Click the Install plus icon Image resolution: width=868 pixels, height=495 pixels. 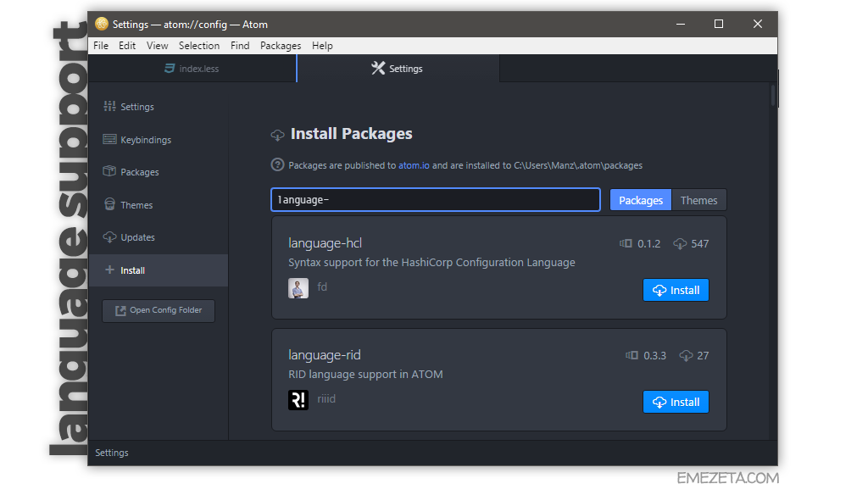(109, 270)
